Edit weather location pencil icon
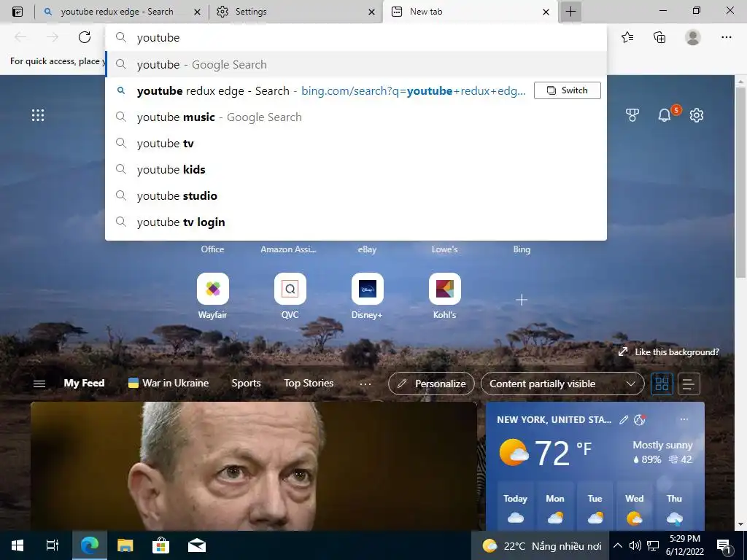This screenshot has height=560, width=747. pyautogui.click(x=624, y=419)
